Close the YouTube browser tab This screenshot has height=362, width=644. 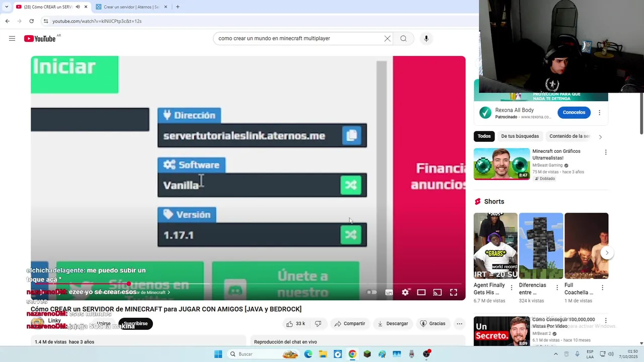(x=86, y=7)
